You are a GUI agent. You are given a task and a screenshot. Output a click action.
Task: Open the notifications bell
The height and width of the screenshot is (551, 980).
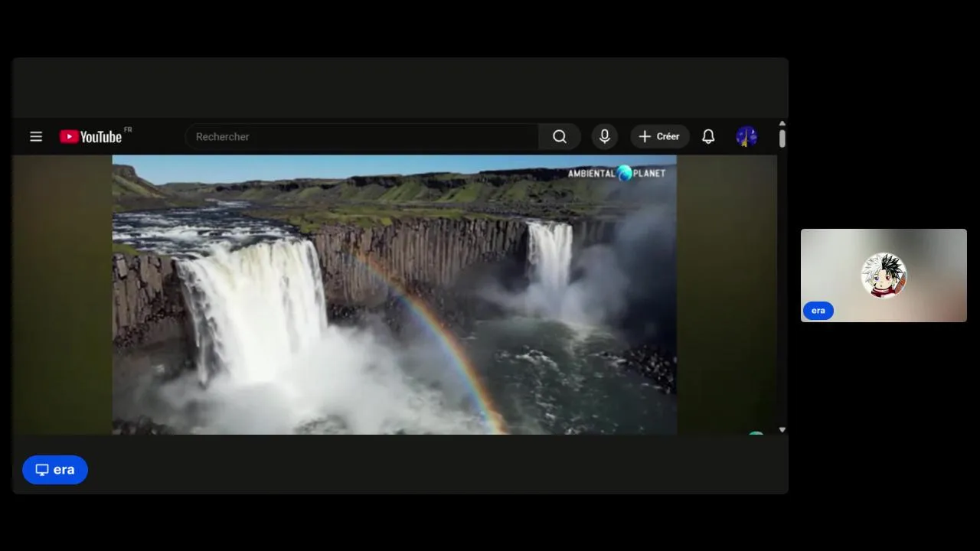[x=708, y=136]
